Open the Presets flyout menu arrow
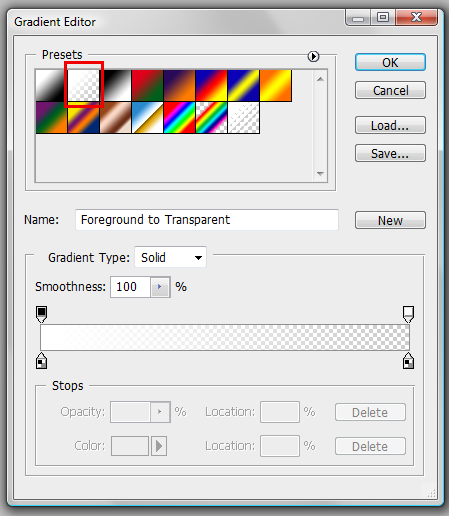Screen dimensions: 449x516 [x=313, y=56]
